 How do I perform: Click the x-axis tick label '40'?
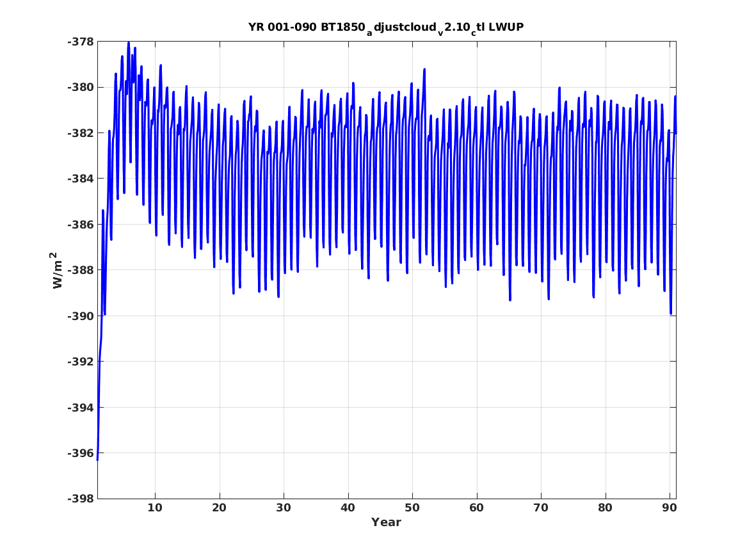click(348, 508)
